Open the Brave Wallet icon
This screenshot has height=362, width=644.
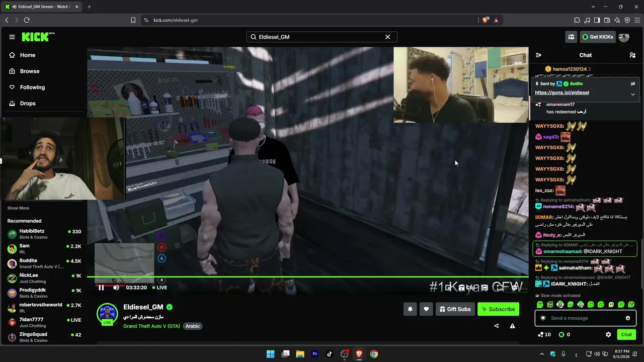[607, 20]
